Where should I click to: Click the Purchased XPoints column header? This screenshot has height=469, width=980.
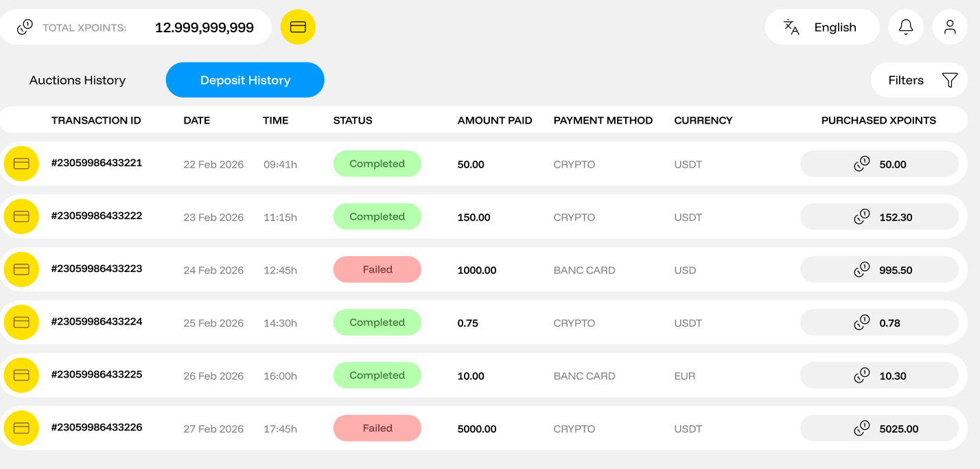point(878,120)
